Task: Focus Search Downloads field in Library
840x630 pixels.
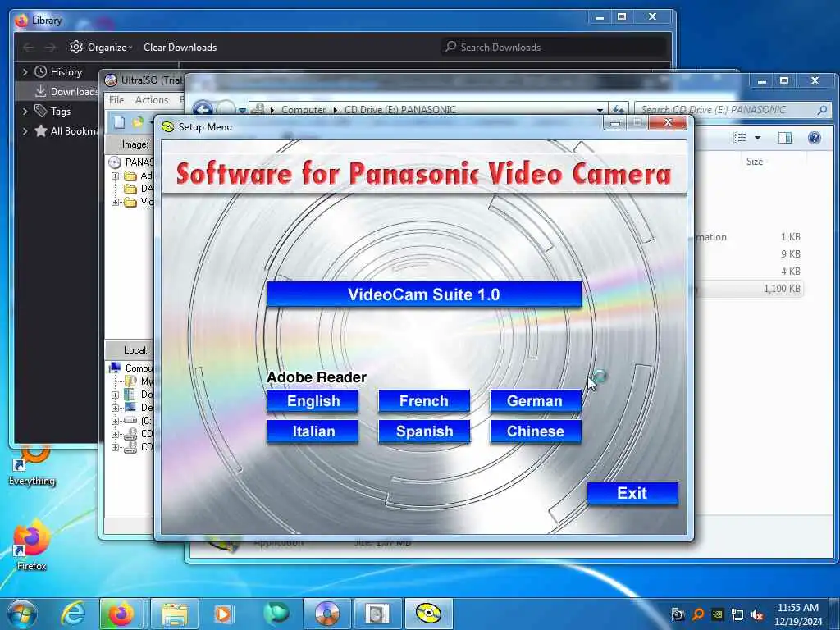Action: coord(555,47)
